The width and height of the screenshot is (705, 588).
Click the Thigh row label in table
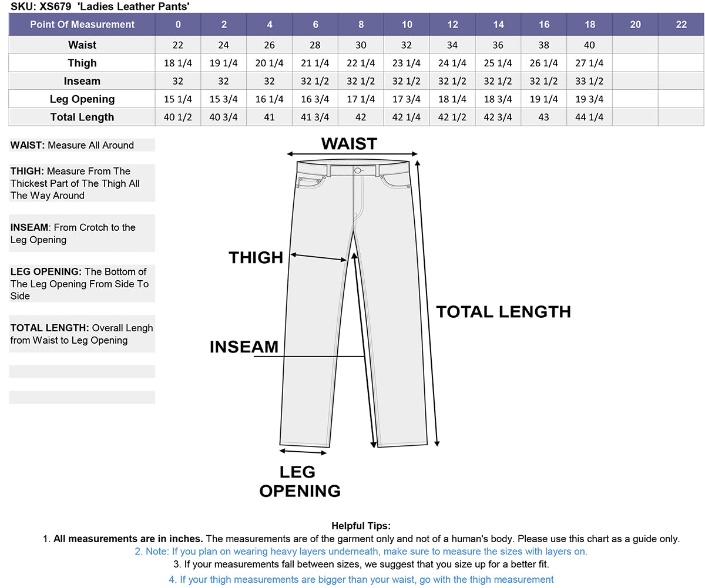tap(82, 63)
